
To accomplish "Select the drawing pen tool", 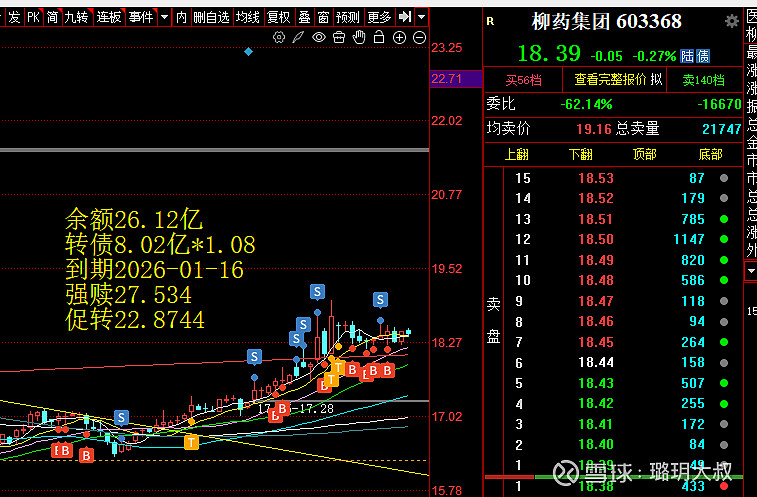I will (298, 37).
